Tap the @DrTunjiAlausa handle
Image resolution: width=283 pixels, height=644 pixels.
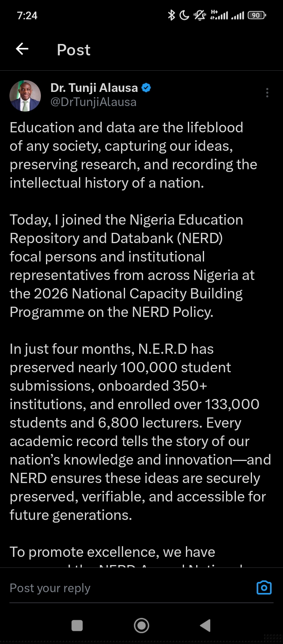[94, 102]
